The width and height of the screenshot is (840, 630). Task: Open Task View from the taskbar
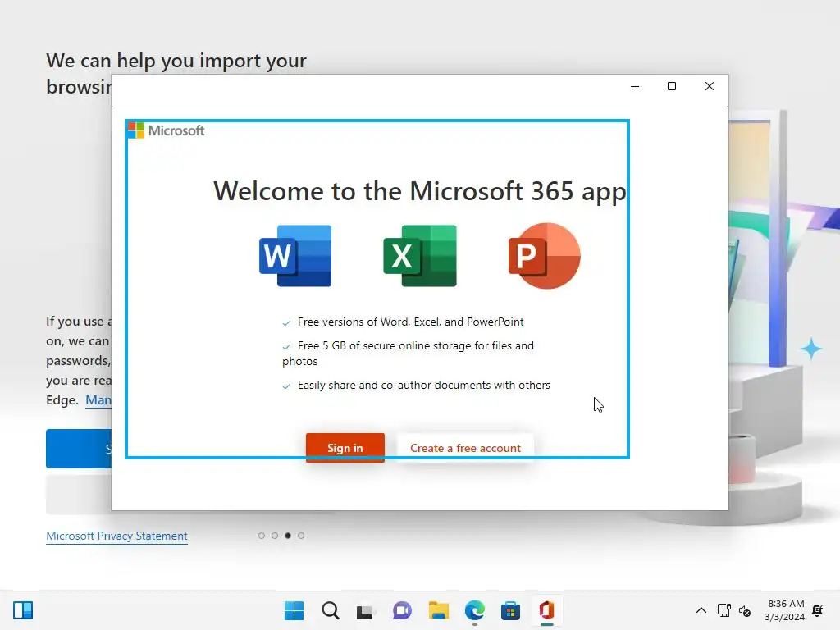(365, 610)
